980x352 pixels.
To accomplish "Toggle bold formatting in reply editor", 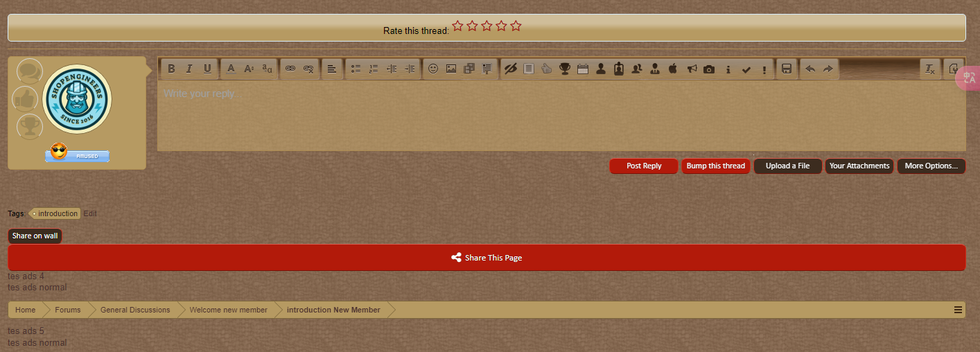I will 171,69.
